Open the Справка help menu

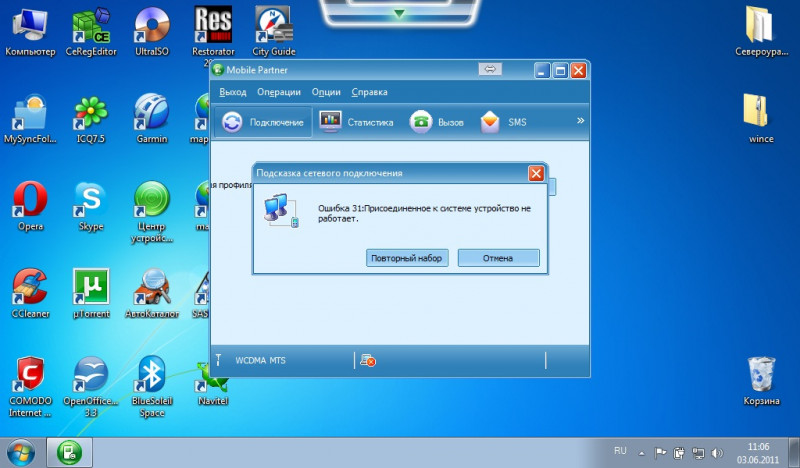pyautogui.click(x=370, y=92)
